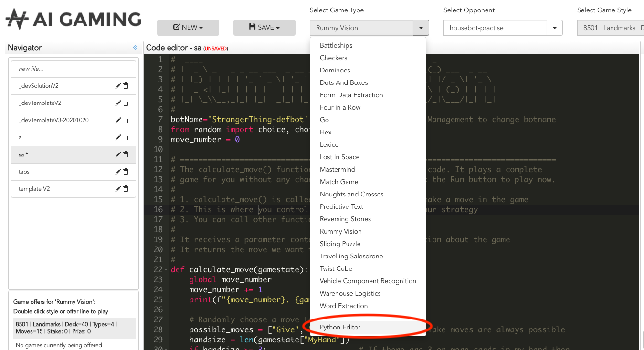Choose Lost In Space option
Image resolution: width=644 pixels, height=350 pixels.
(368, 157)
